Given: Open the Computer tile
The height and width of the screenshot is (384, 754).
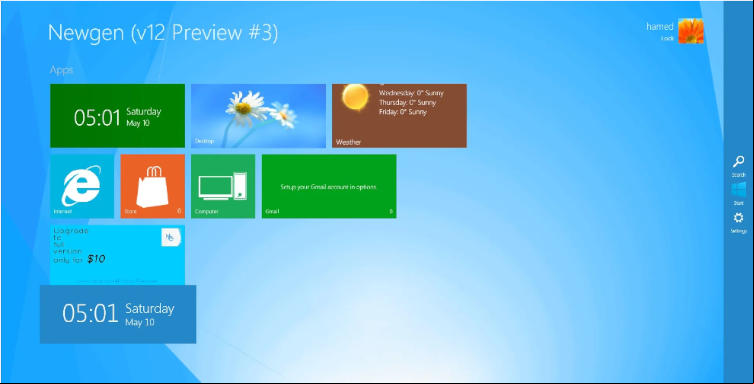Looking at the screenshot, I should coord(223,186).
